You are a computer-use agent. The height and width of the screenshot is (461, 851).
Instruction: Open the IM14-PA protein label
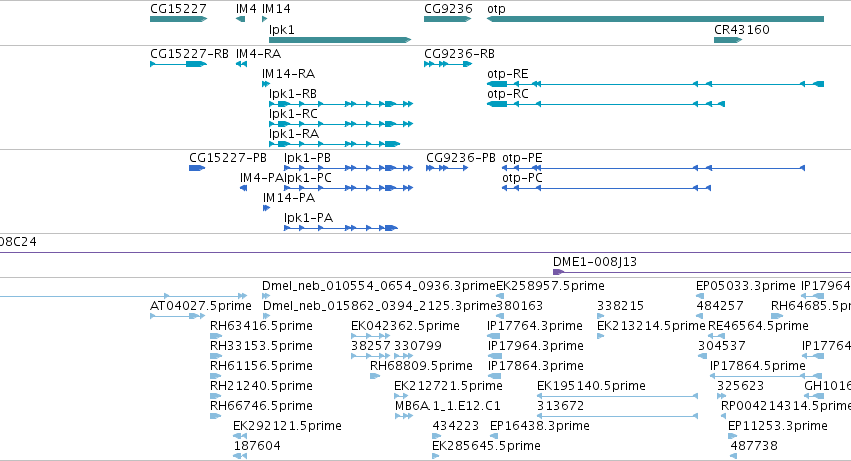pyautogui.click(x=289, y=198)
